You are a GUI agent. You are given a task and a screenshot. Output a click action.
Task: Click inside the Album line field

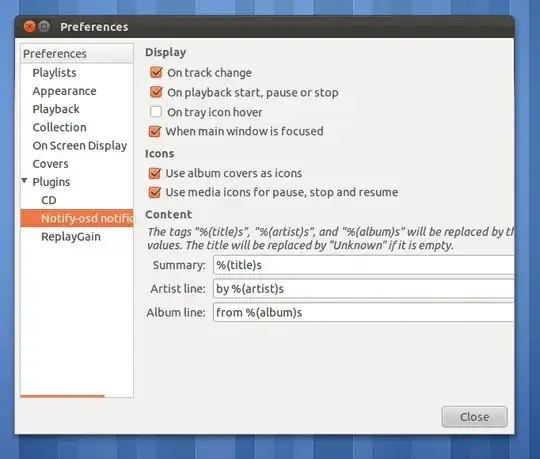[x=363, y=313]
